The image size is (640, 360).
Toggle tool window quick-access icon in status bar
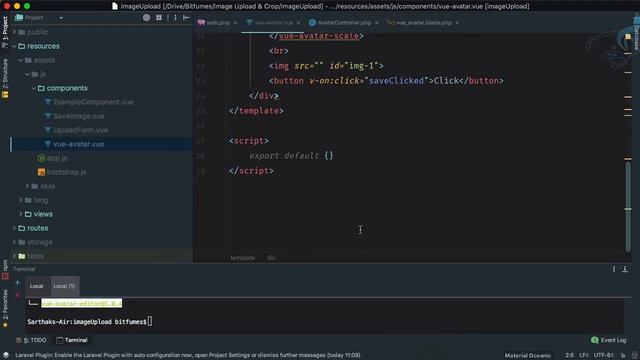[6, 355]
